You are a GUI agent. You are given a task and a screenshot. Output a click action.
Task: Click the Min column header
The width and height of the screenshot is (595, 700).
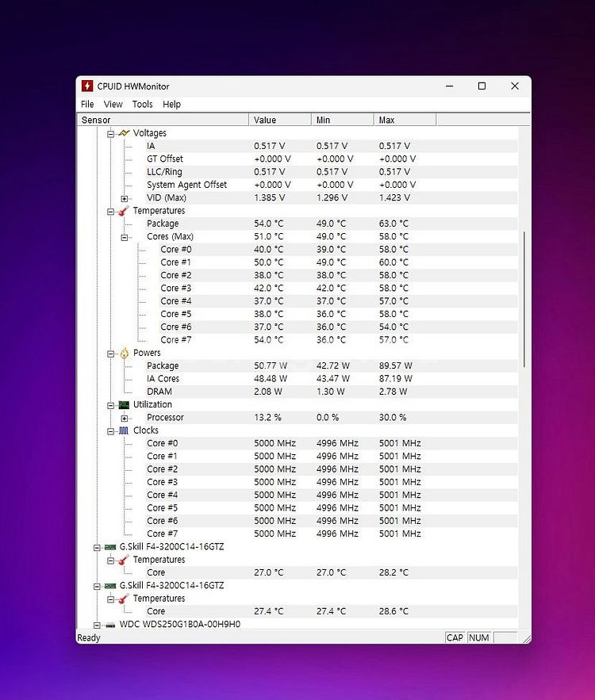pyautogui.click(x=342, y=120)
